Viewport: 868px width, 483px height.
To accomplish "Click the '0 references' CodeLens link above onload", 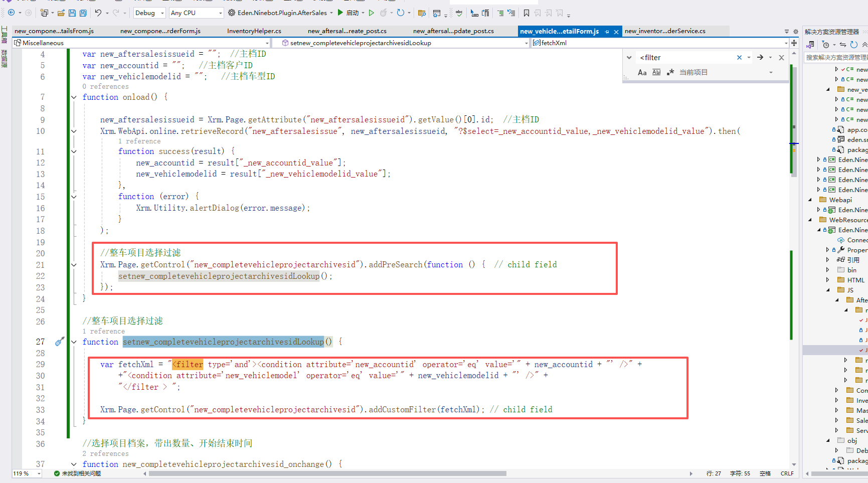I will (x=105, y=87).
